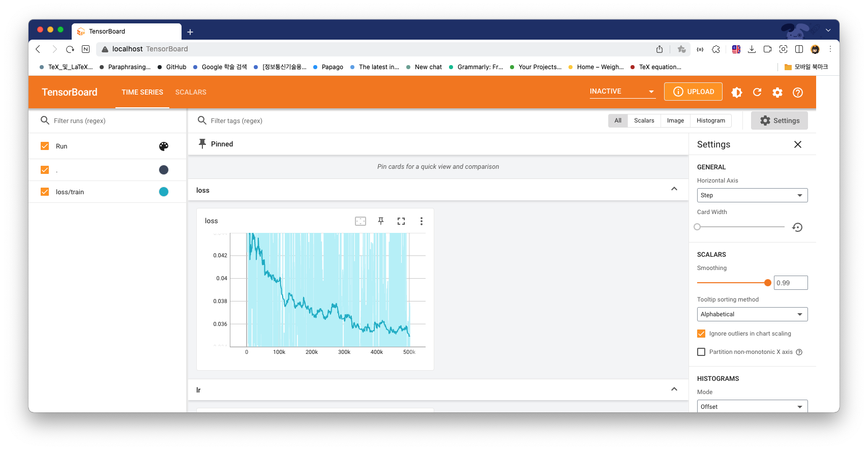Open the Grammarly bookmark
868x450 pixels.
[475, 67]
